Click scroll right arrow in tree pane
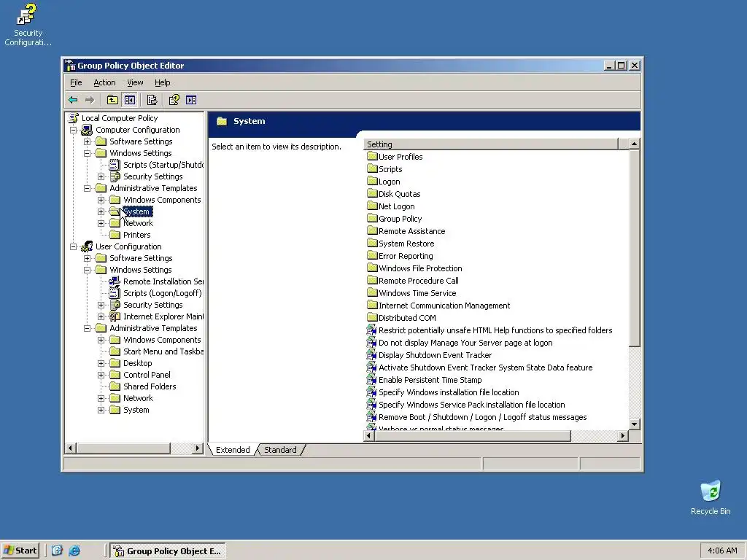The width and height of the screenshot is (747, 560). [198, 448]
